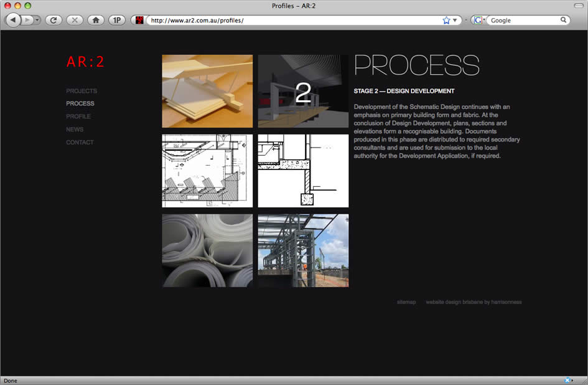588x385 pixels.
Task: Open the address bar history dropdown arrow
Action: pos(455,21)
